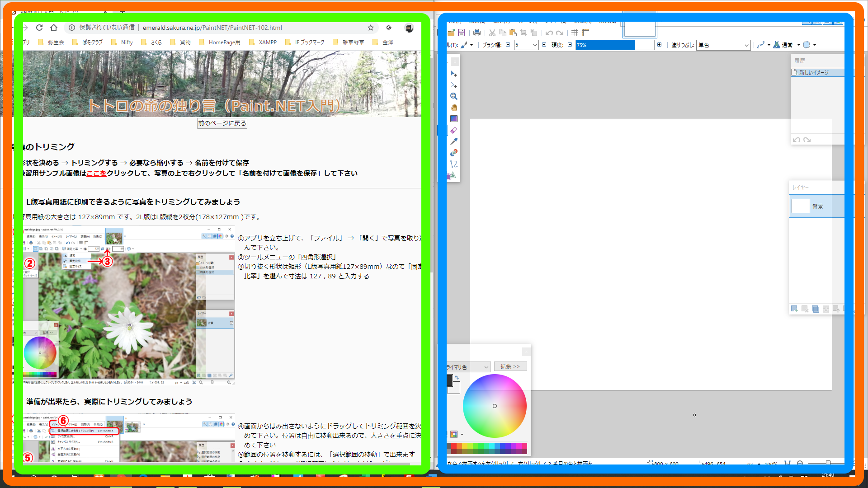868x488 pixels.
Task: Select the Zoom magnifier tool
Action: 454,96
